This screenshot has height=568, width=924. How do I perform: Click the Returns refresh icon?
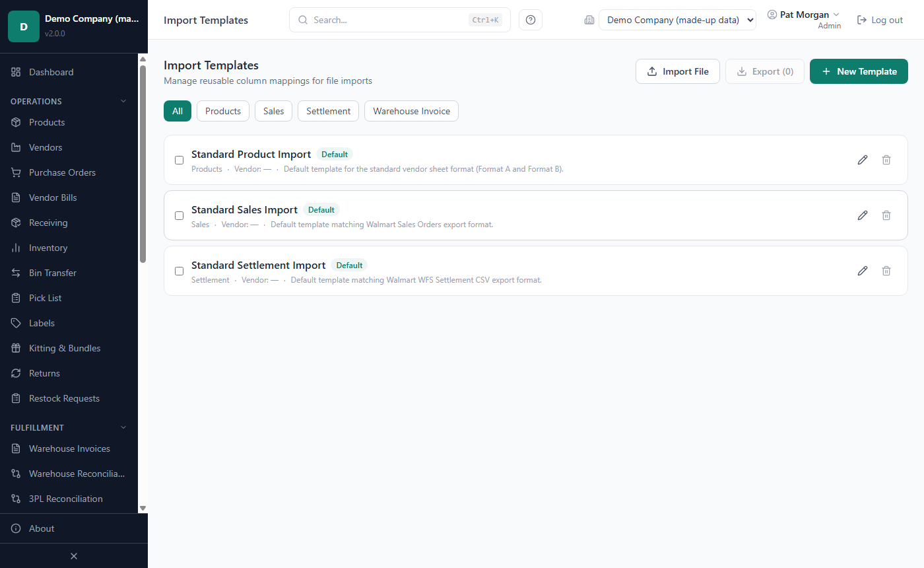(x=16, y=373)
